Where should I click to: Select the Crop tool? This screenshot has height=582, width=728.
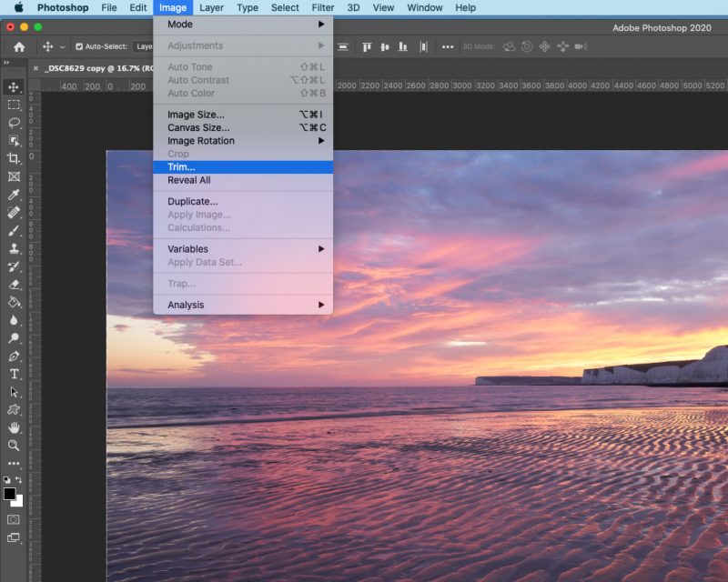13,157
